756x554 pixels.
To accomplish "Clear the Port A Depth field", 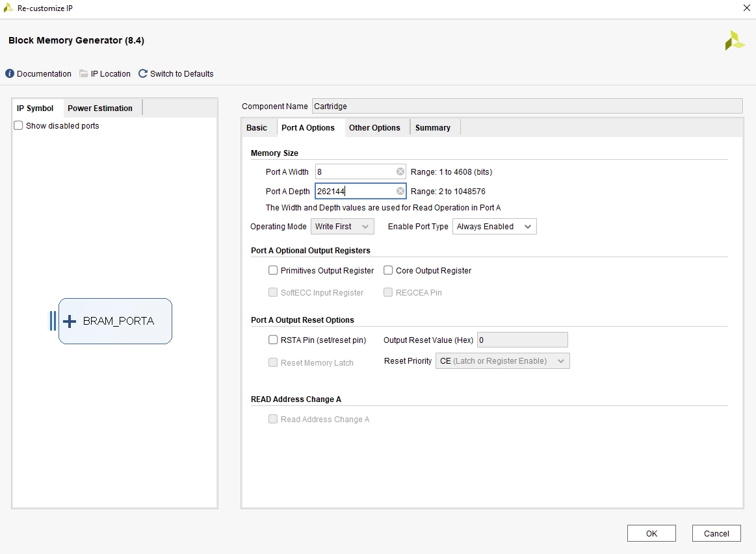I will point(400,191).
